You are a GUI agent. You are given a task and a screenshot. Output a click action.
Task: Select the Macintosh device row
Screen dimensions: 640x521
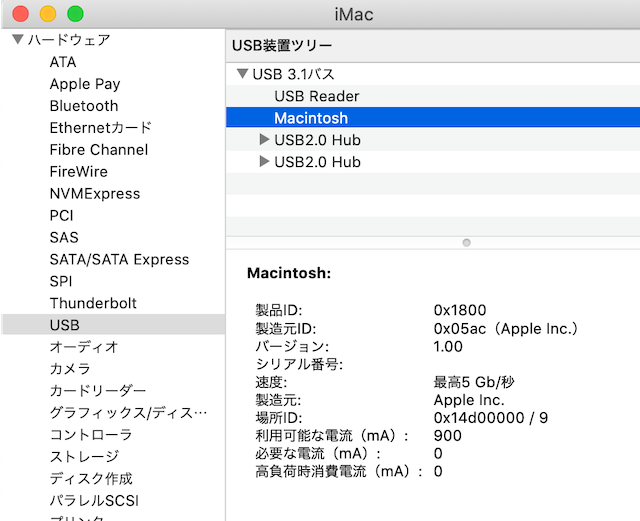pos(433,118)
